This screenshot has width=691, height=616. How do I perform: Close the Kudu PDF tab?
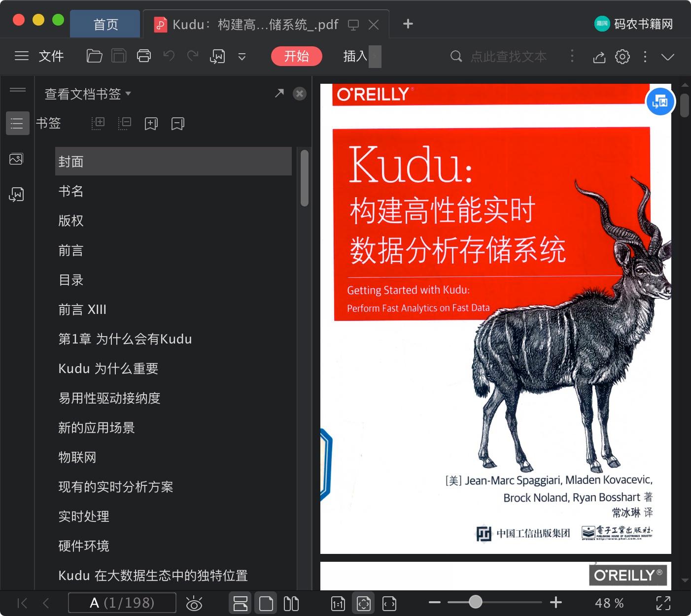tap(374, 24)
